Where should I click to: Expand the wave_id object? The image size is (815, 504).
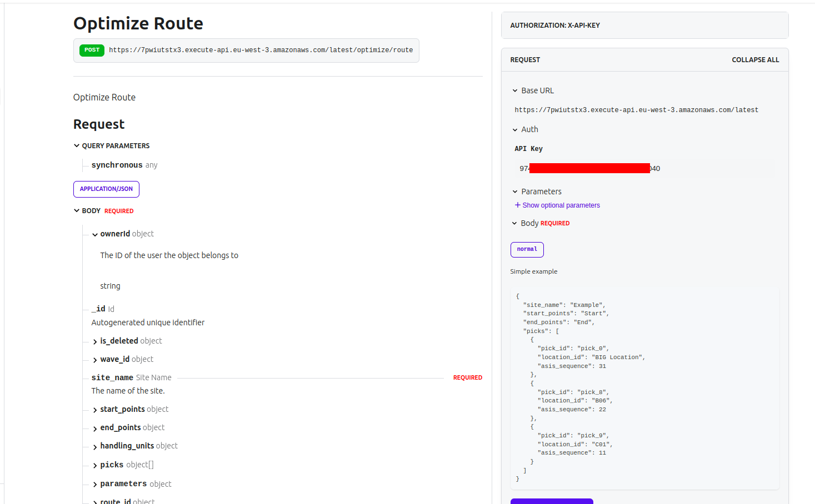tap(94, 359)
